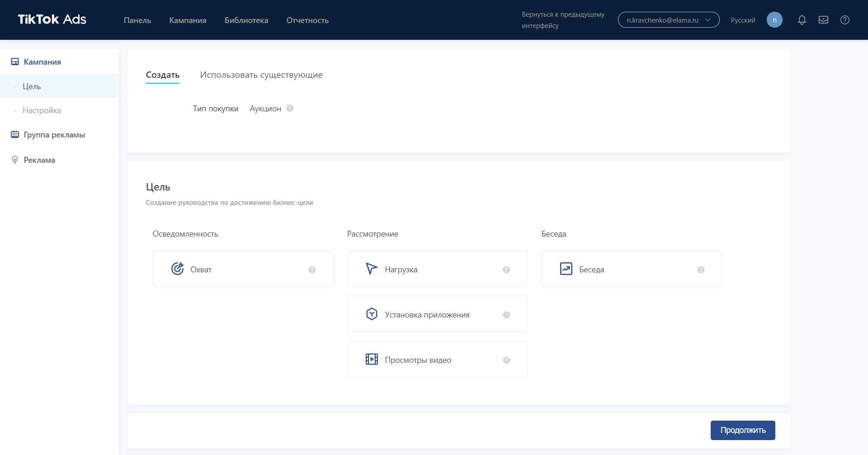The width and height of the screenshot is (868, 455).
Task: Open the n.kravchenko@elama.ru account dropdown
Action: pos(668,20)
